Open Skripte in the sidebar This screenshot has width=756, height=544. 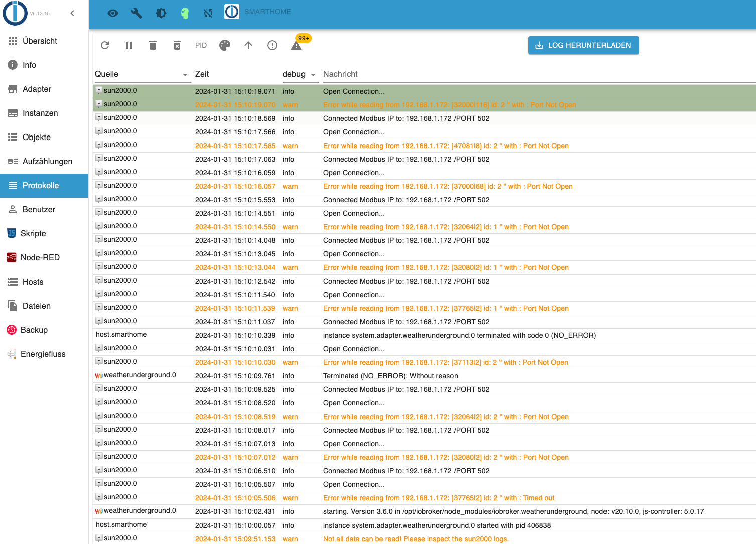(x=44, y=233)
